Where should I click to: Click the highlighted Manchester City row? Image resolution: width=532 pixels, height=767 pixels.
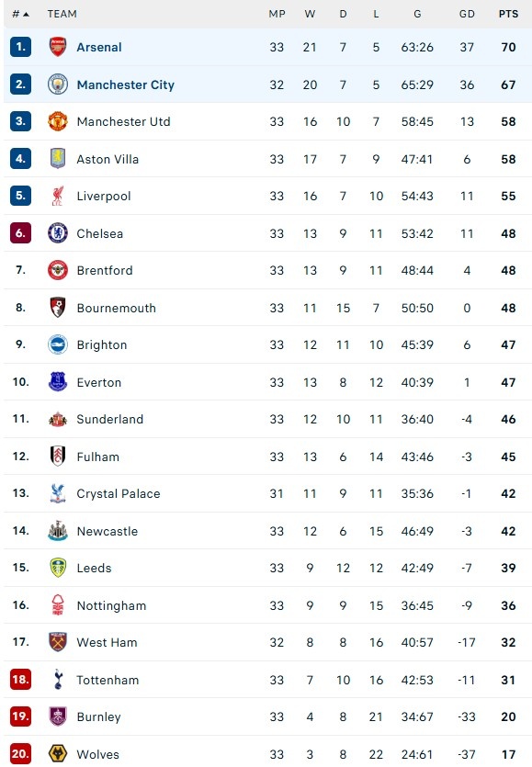tap(266, 85)
